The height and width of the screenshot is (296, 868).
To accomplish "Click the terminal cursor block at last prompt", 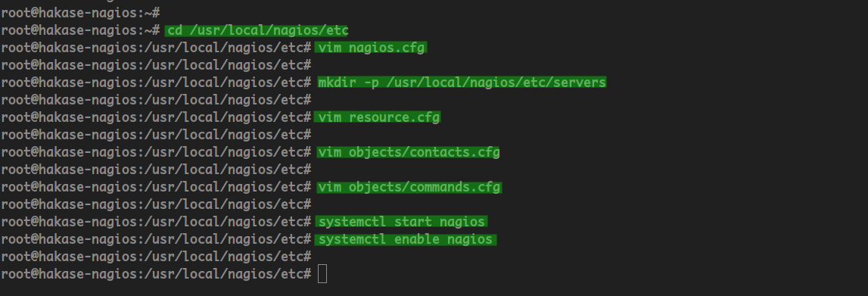I will click(x=322, y=274).
